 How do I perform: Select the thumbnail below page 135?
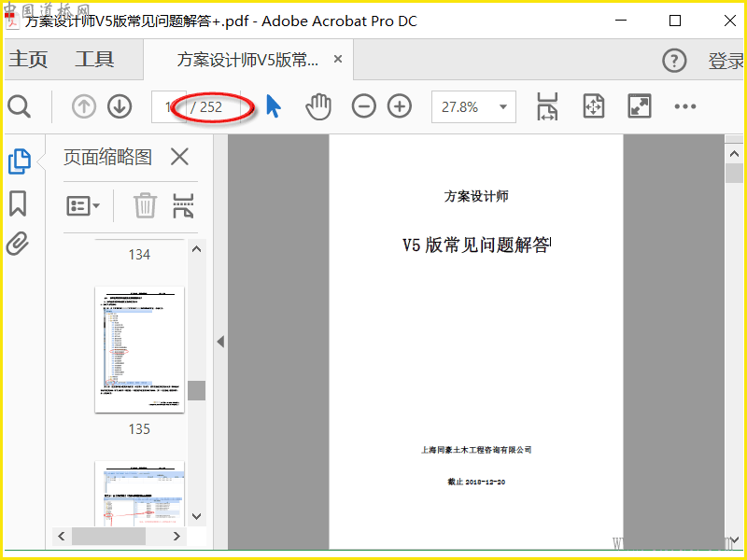click(x=139, y=494)
